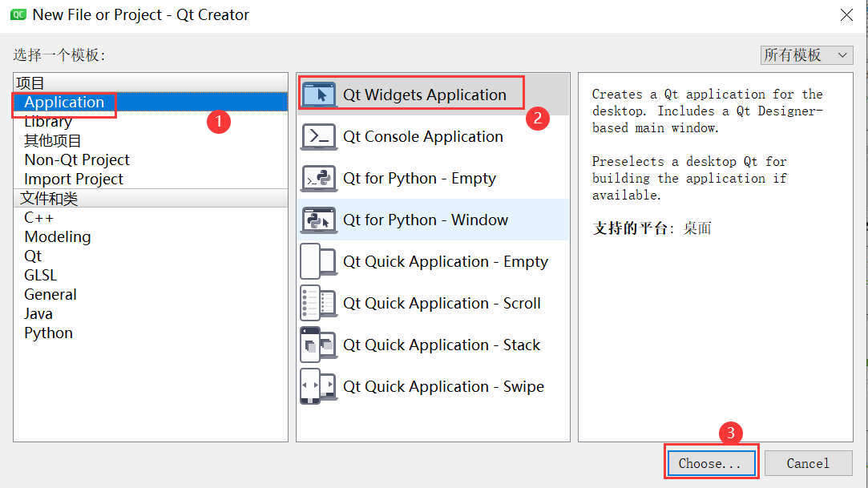Click the Qt for Python - Window icon
The image size is (868, 488).
319,220
